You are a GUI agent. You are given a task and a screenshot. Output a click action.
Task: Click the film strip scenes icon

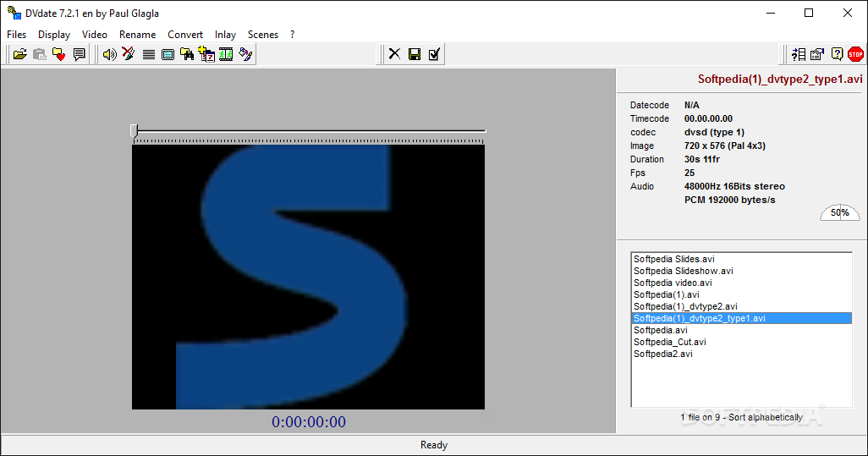pos(226,54)
